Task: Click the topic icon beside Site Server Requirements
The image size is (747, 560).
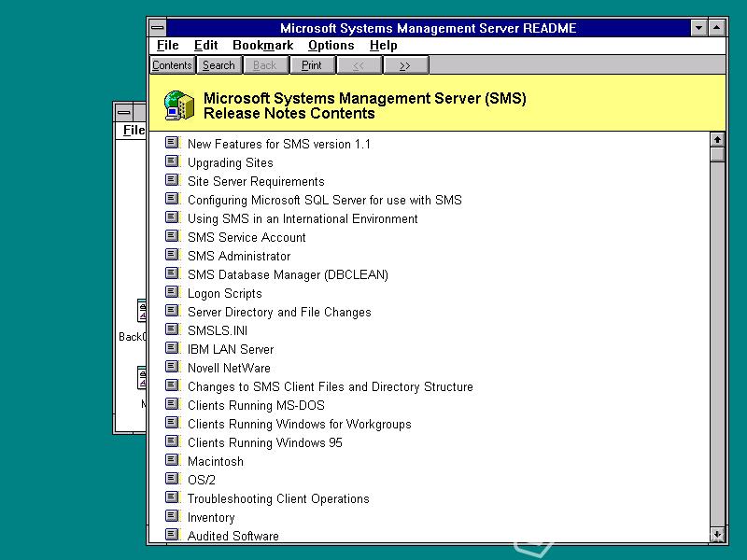Action: pyautogui.click(x=173, y=180)
